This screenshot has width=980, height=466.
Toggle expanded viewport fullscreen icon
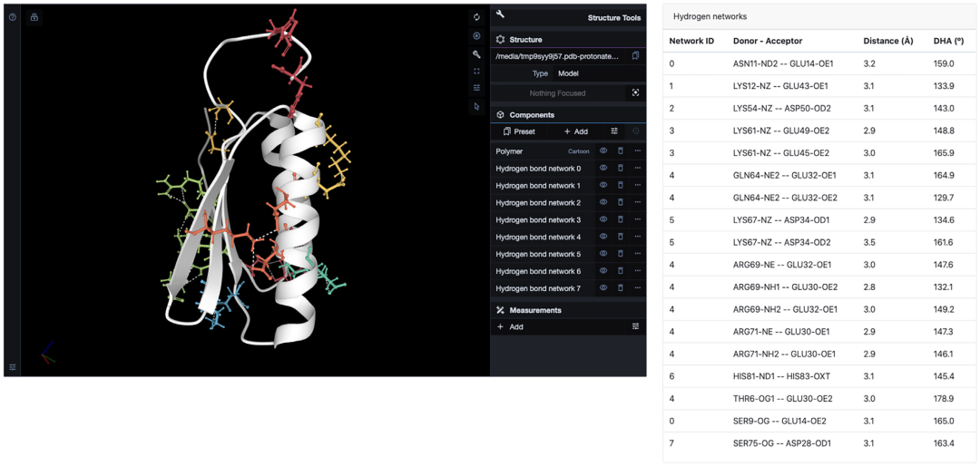pyautogui.click(x=477, y=72)
